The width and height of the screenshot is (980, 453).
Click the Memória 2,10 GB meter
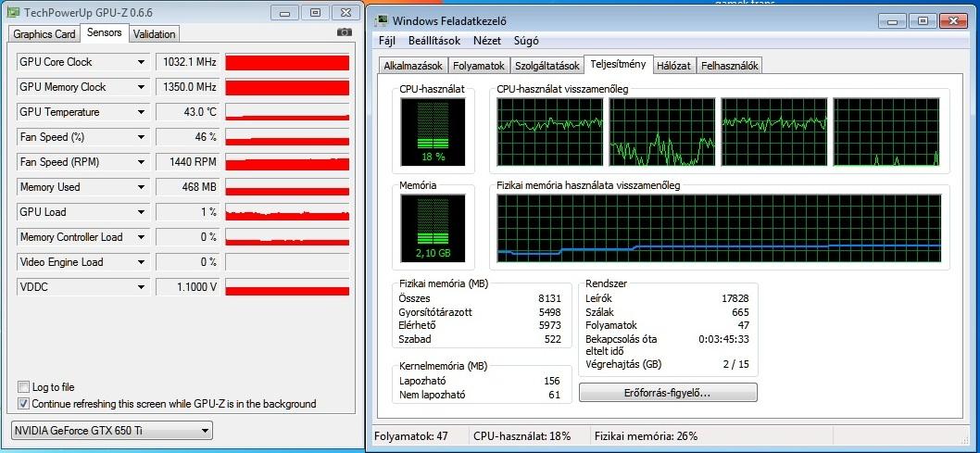click(433, 229)
